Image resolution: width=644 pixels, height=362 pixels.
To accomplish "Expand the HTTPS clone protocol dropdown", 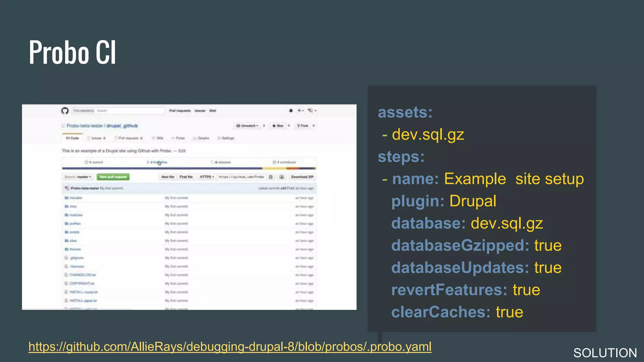I will [207, 177].
